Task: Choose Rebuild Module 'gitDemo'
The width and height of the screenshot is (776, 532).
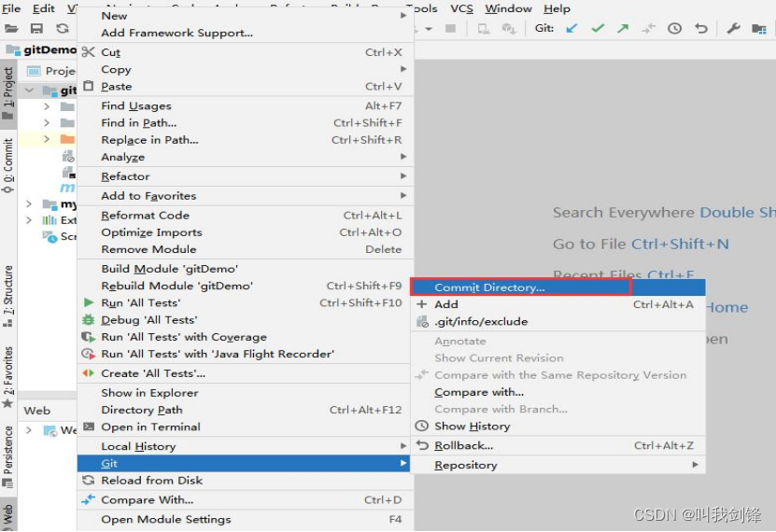Action: pyautogui.click(x=246, y=286)
